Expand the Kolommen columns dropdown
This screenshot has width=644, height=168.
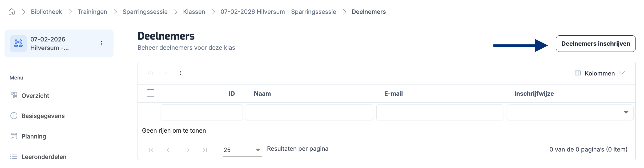coord(600,73)
